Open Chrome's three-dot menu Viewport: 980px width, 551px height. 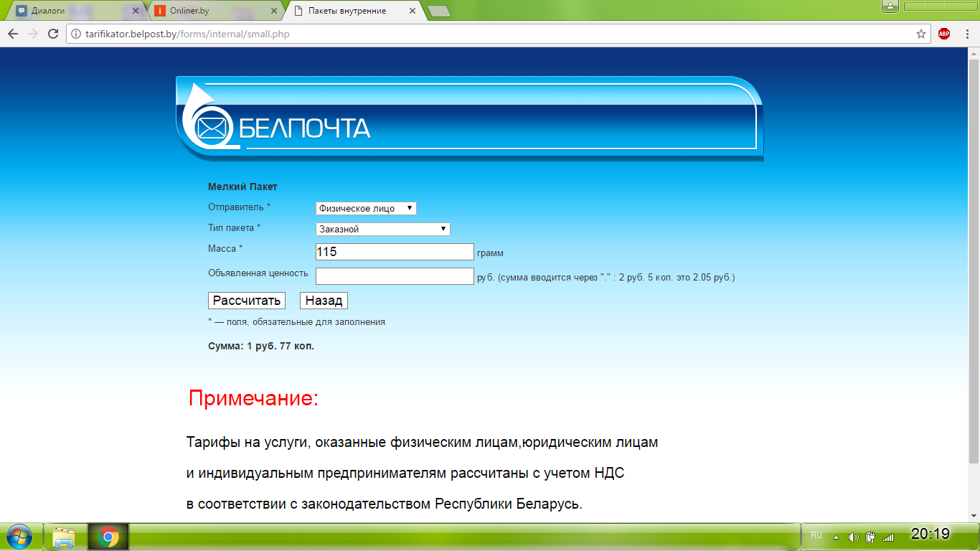point(966,34)
